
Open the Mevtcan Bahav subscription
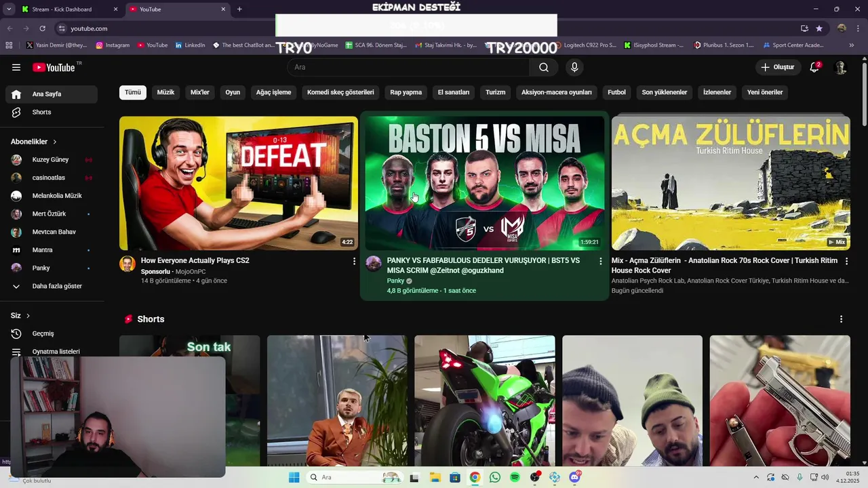[x=52, y=232]
